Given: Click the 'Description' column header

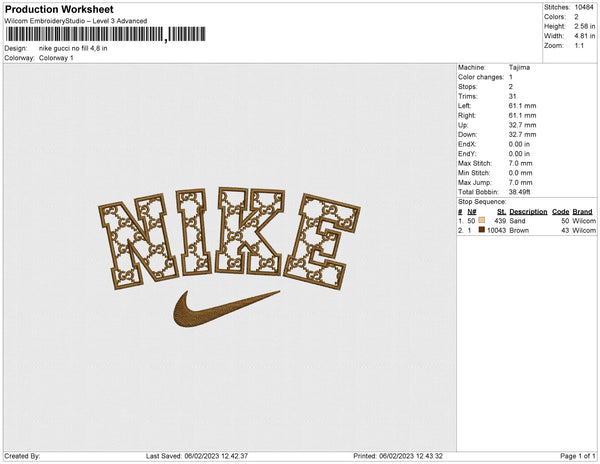Looking at the screenshot, I should [528, 212].
